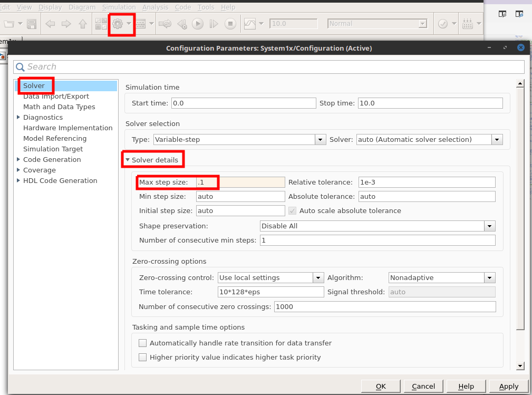Collapse the Solver details section
The image size is (532, 395).
128,160
